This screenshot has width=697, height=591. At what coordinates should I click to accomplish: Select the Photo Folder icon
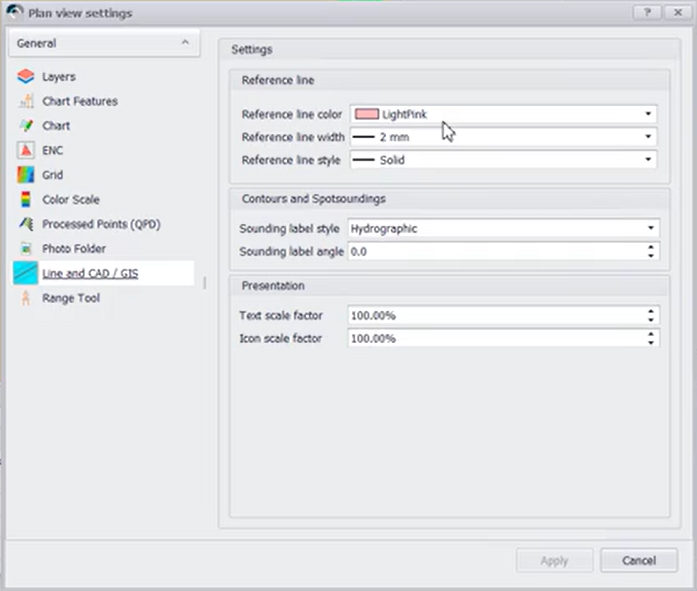pos(26,249)
